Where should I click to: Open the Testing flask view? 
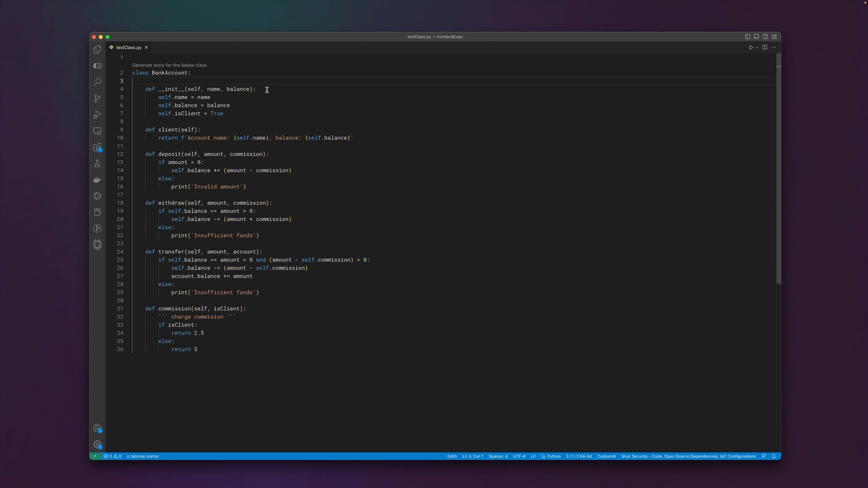click(x=97, y=164)
